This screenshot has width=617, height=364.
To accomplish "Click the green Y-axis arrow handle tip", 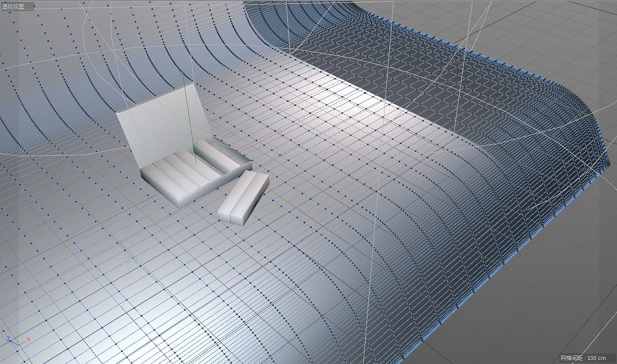I will 183,74.
